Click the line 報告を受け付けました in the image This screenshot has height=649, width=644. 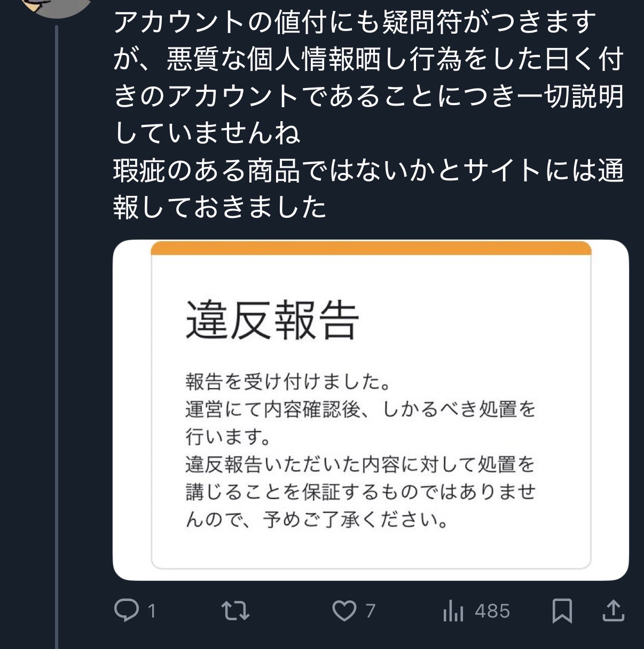[288, 382]
